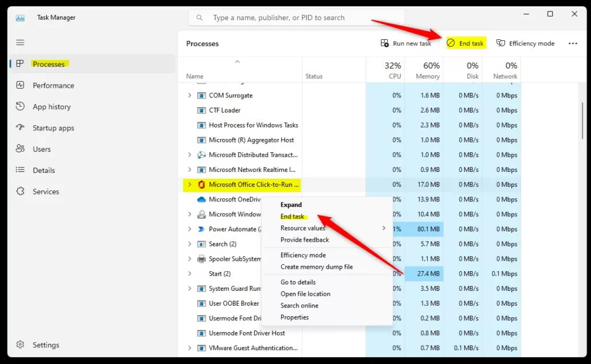Screen dimensions: 591x364
Task: Expand Microsoft Distributed Transaction row
Action: pyautogui.click(x=189, y=155)
